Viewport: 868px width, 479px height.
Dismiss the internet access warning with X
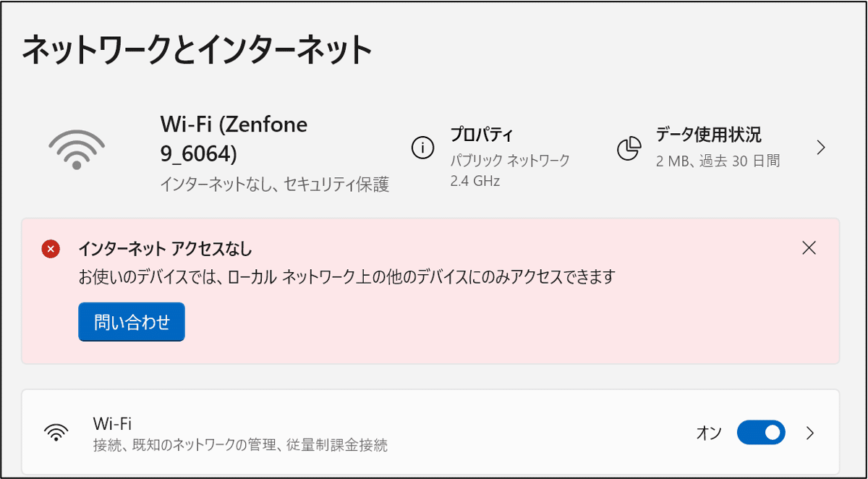click(809, 247)
